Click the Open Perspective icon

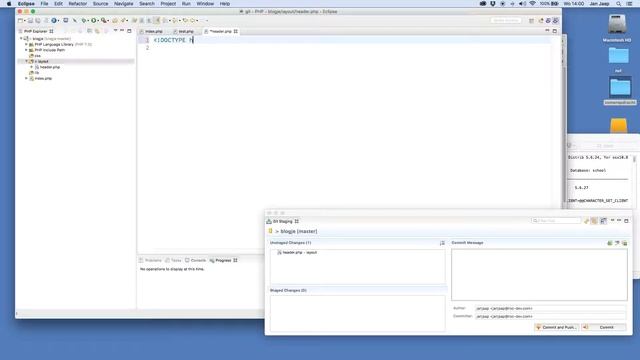531,20
